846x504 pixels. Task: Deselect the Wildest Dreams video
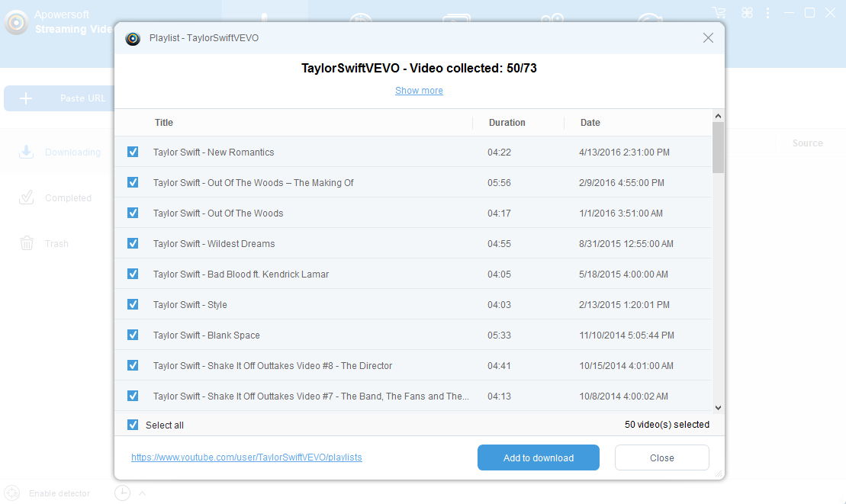point(133,244)
